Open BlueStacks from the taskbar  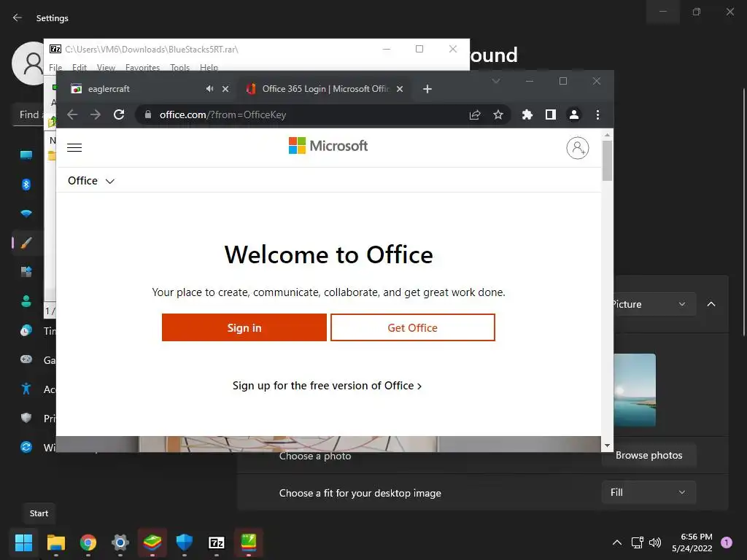point(152,542)
